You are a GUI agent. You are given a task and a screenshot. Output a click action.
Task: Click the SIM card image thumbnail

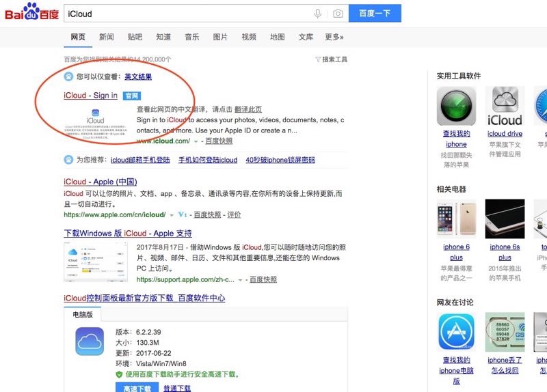[x=505, y=332]
